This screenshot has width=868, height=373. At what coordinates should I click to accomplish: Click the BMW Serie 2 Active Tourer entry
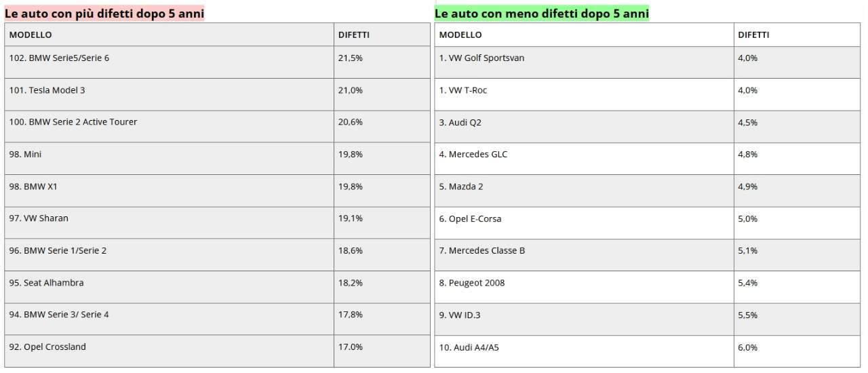[x=73, y=122]
